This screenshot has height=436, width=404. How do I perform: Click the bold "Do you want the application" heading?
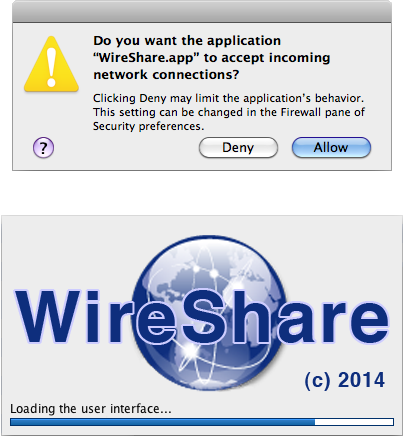pyautogui.click(x=187, y=41)
